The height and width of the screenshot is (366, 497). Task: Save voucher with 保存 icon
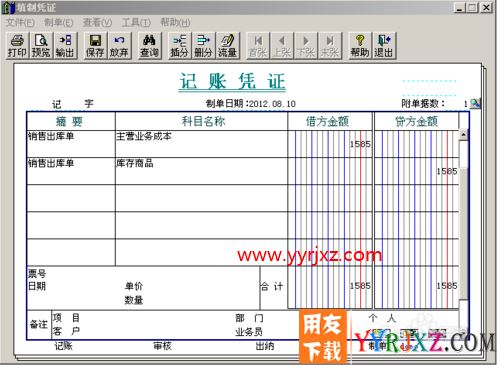pos(95,46)
